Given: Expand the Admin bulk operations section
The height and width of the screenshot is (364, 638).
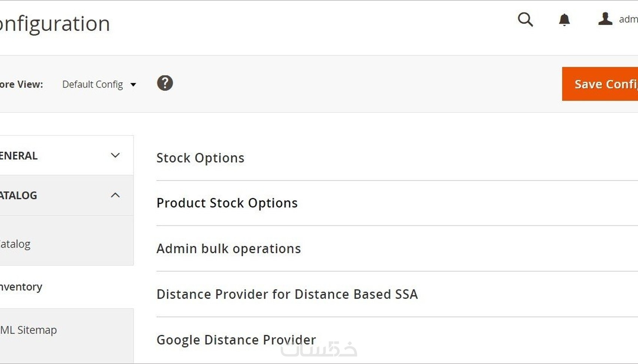Looking at the screenshot, I should (229, 249).
